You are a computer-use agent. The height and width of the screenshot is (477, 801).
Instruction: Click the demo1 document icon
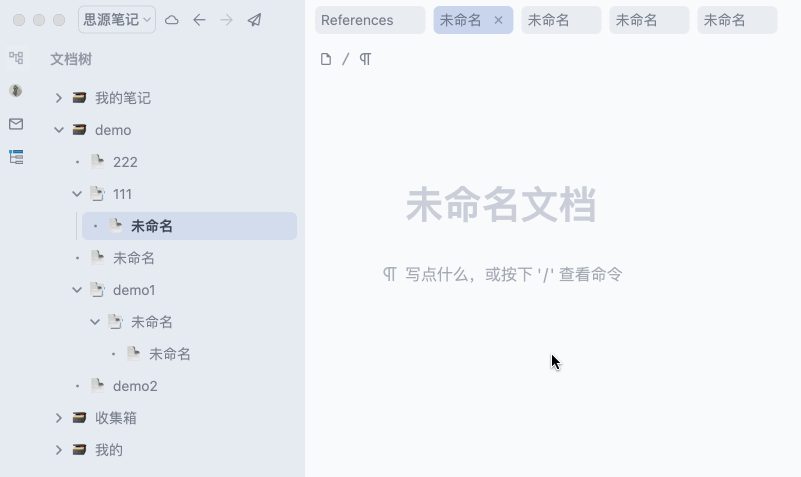click(x=98, y=290)
